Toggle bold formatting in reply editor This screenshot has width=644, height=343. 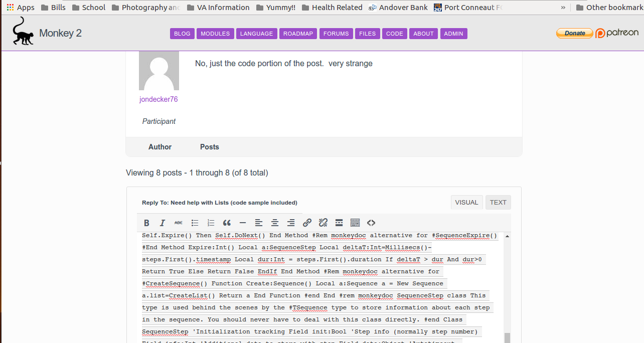(x=146, y=223)
